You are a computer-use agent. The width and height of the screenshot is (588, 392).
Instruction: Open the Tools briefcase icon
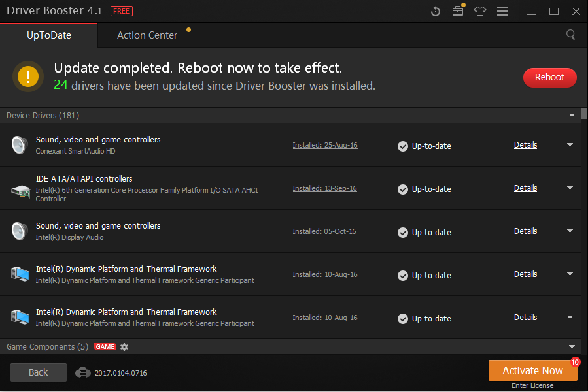[458, 11]
